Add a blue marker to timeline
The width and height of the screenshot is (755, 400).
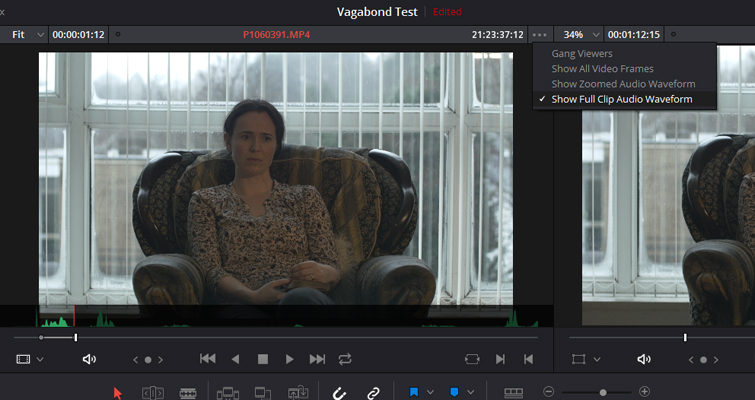[454, 393]
